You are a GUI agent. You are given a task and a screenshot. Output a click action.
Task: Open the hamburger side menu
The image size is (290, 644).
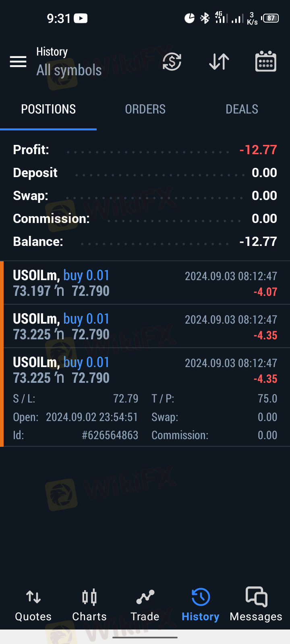pos(18,62)
